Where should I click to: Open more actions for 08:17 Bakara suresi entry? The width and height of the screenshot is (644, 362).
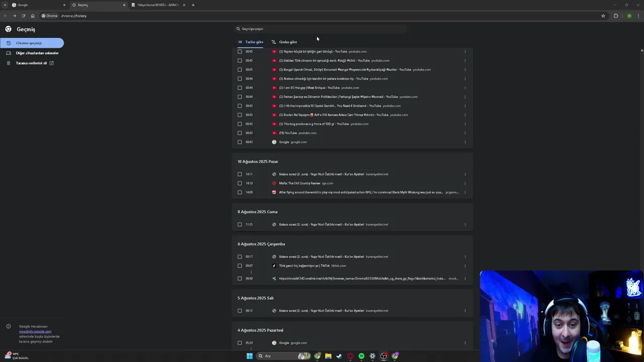tap(465, 256)
